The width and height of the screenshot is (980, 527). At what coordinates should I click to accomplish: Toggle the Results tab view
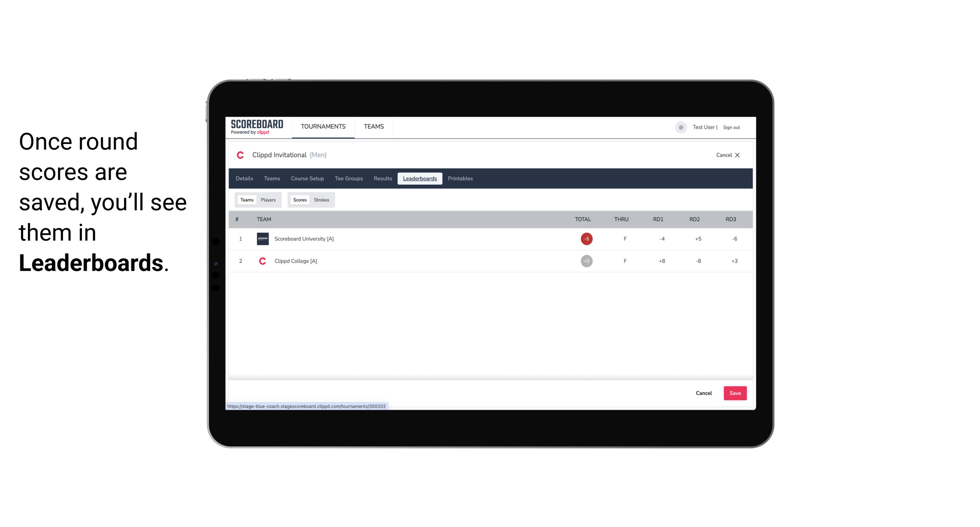(382, 179)
